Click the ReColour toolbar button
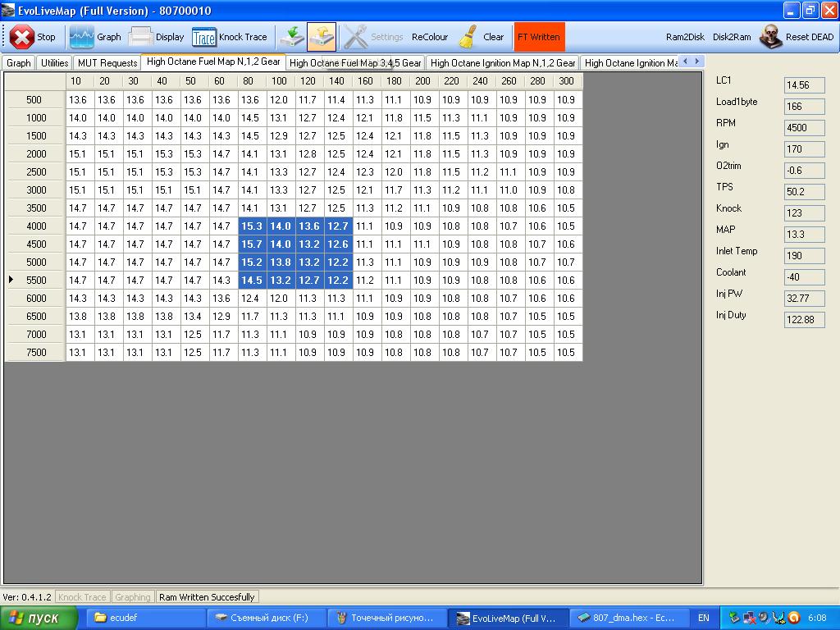The image size is (840, 630). point(430,37)
